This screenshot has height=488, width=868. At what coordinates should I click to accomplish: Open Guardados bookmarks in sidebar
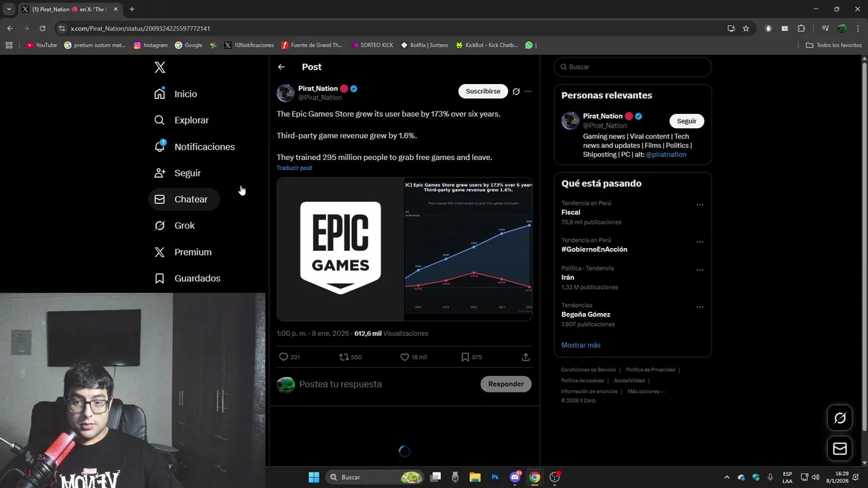187,279
